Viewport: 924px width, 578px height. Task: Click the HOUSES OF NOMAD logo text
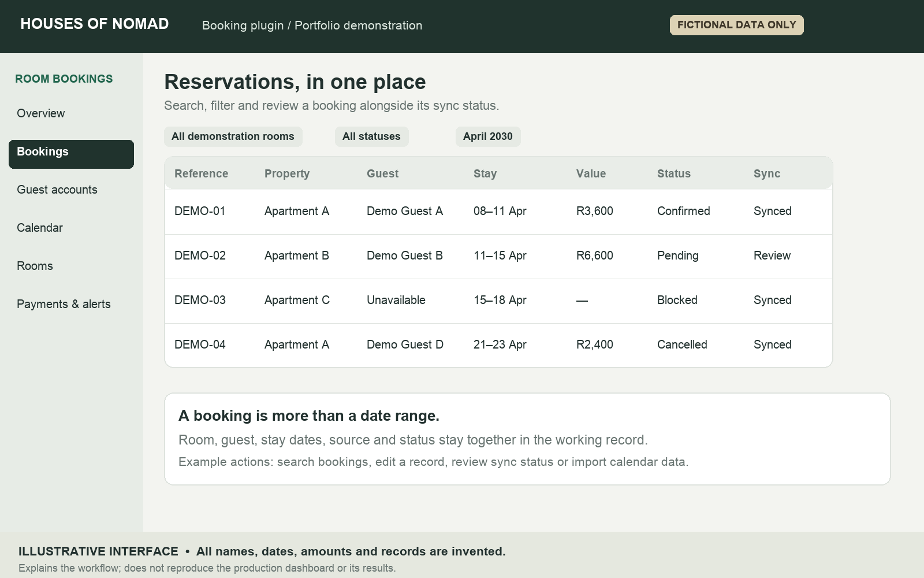(95, 24)
